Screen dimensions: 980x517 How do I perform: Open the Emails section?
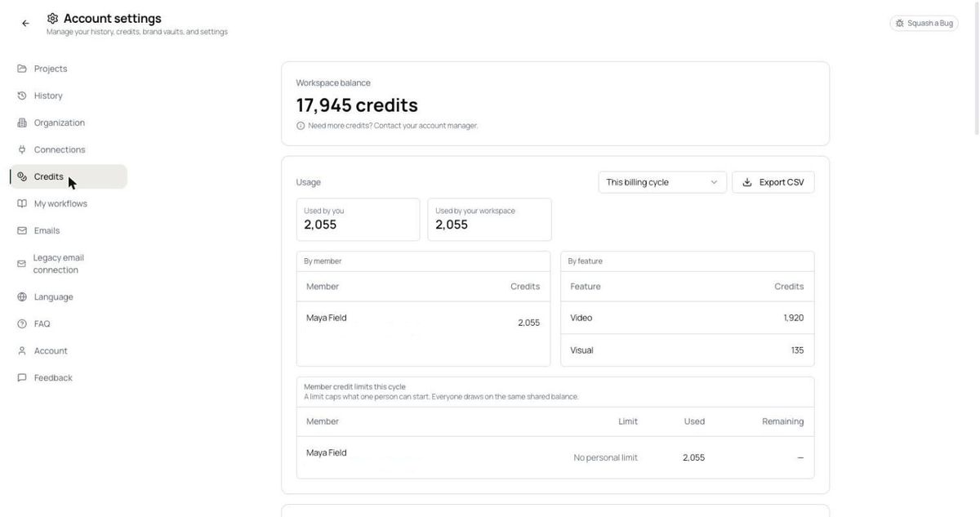tap(68, 230)
